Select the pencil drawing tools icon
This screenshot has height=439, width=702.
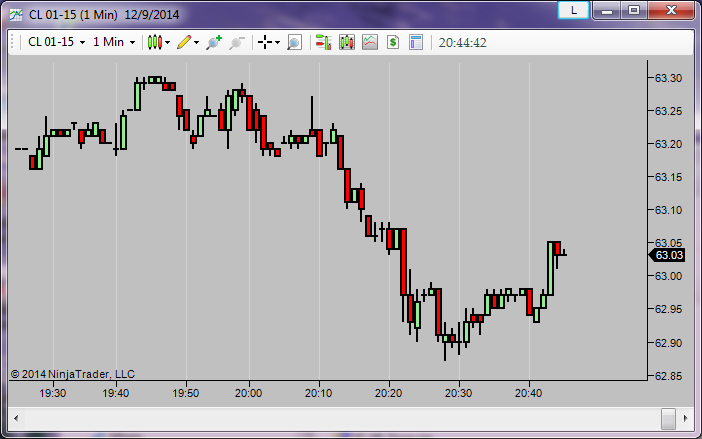pyautogui.click(x=184, y=43)
